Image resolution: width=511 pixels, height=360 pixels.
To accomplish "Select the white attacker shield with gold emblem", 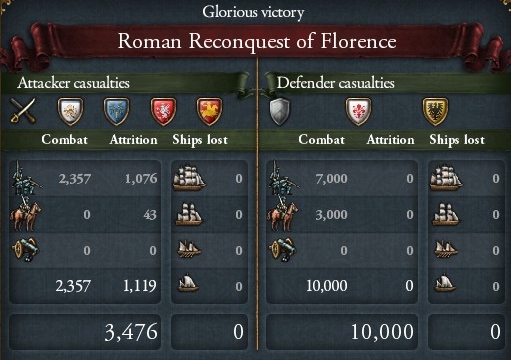I will coord(70,111).
